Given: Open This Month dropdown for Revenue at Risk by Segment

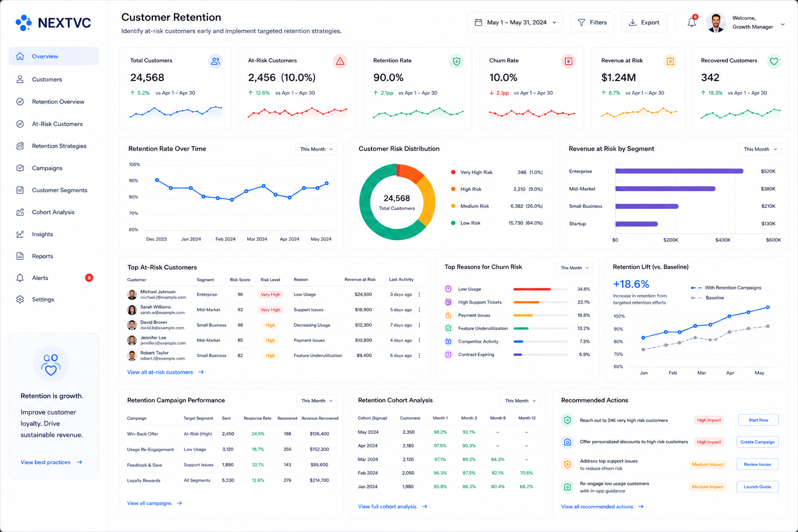Looking at the screenshot, I should click(x=760, y=149).
